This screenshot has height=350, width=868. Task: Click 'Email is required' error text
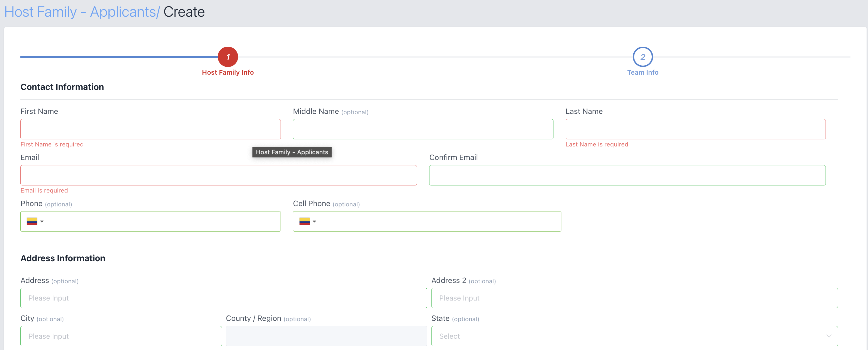pyautogui.click(x=44, y=191)
